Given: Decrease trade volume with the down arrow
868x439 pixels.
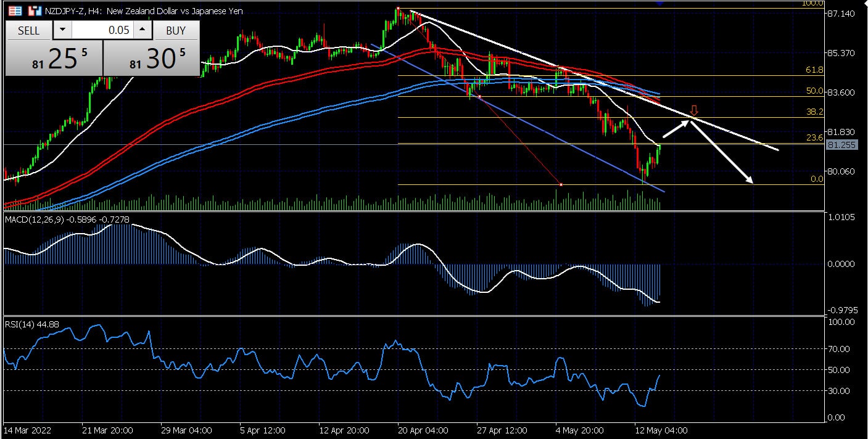Looking at the screenshot, I should (62, 30).
